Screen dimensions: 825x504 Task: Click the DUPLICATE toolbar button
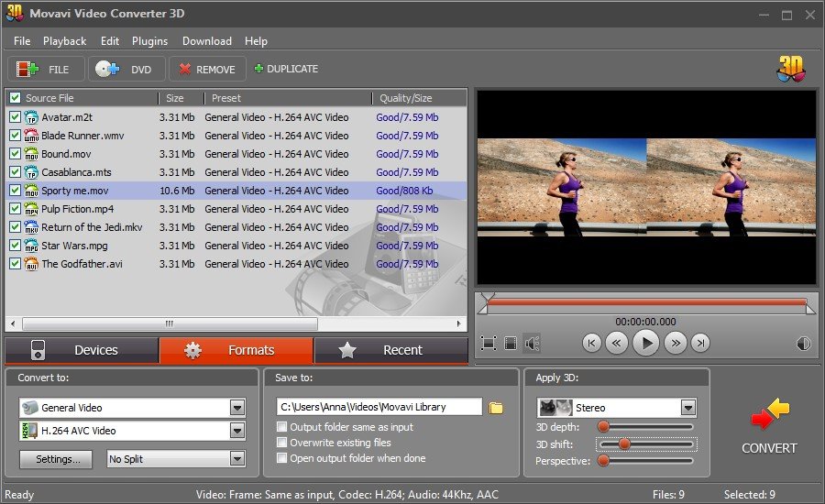[286, 69]
